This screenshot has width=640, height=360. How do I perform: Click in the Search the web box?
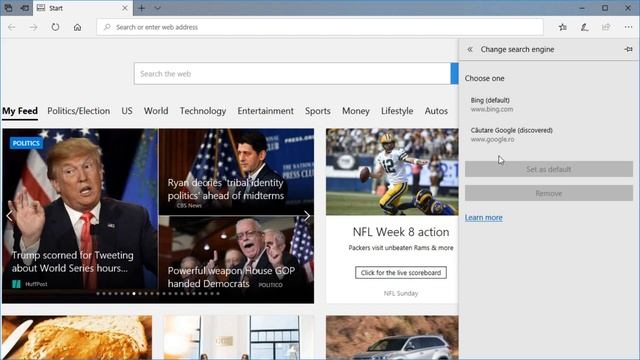[x=292, y=74]
